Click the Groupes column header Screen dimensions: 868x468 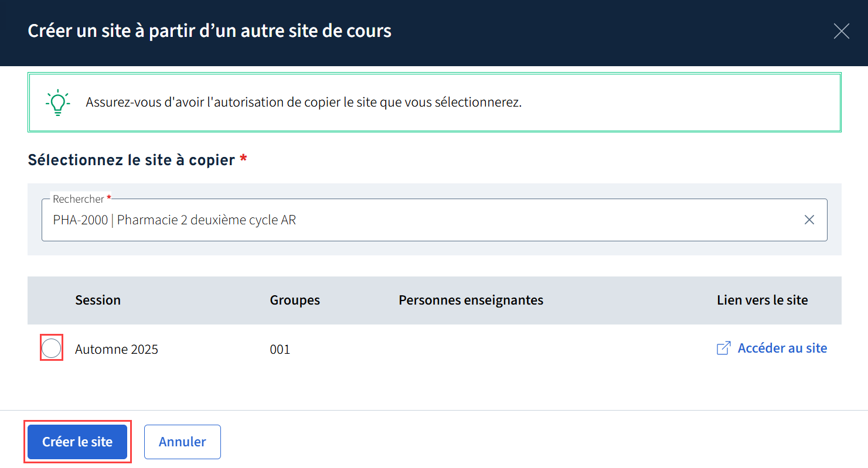click(295, 300)
